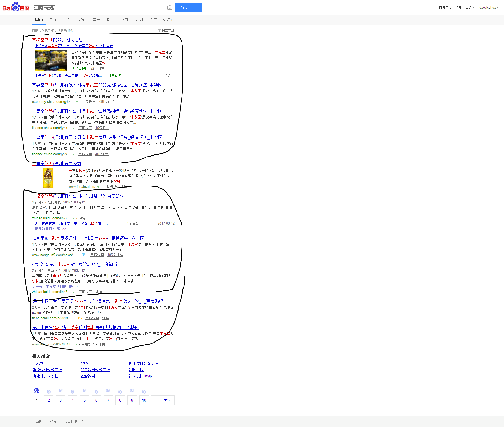
Task: Switch to the 知道 tab
Action: (82, 20)
